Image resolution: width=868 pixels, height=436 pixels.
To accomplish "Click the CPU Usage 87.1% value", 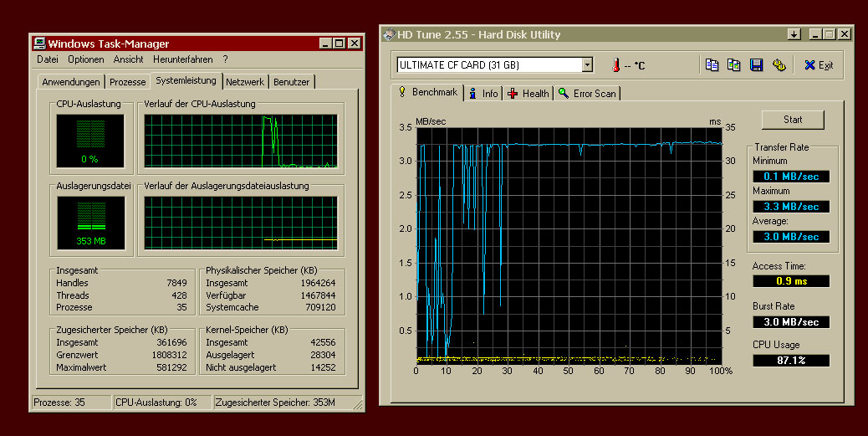I will point(791,360).
